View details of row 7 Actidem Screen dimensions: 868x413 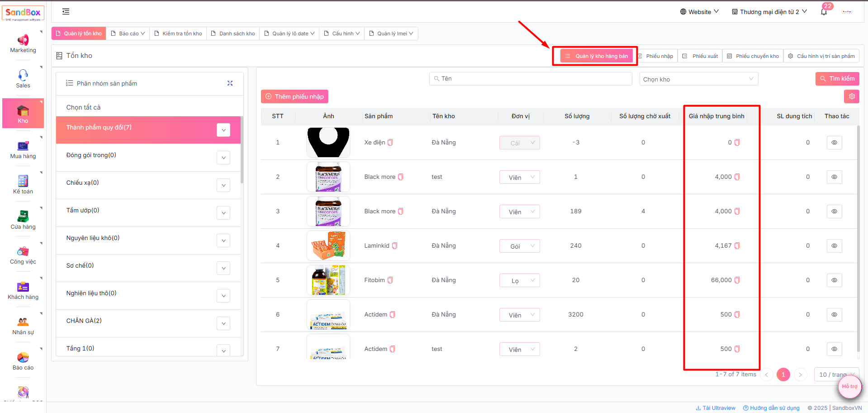[x=834, y=349]
